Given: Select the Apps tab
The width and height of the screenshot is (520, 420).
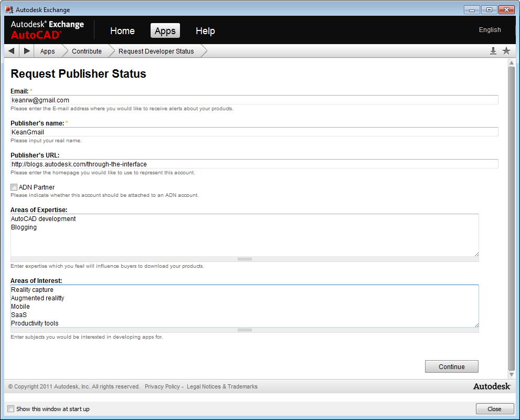Looking at the screenshot, I should point(165,31).
